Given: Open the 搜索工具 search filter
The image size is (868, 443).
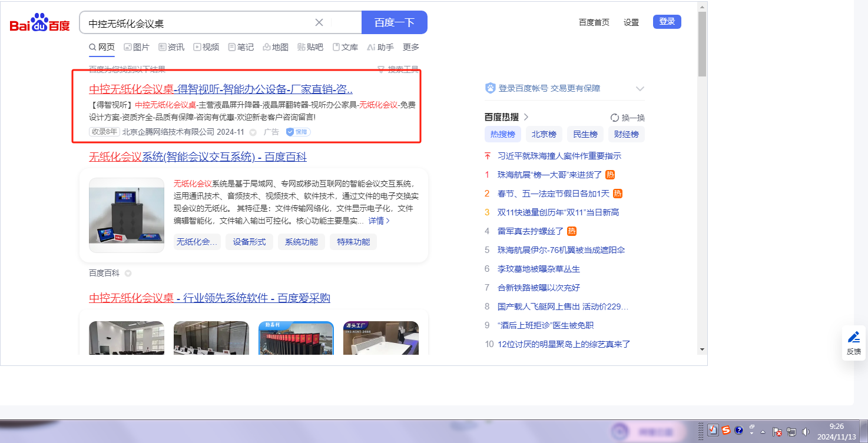Looking at the screenshot, I should tap(397, 70).
